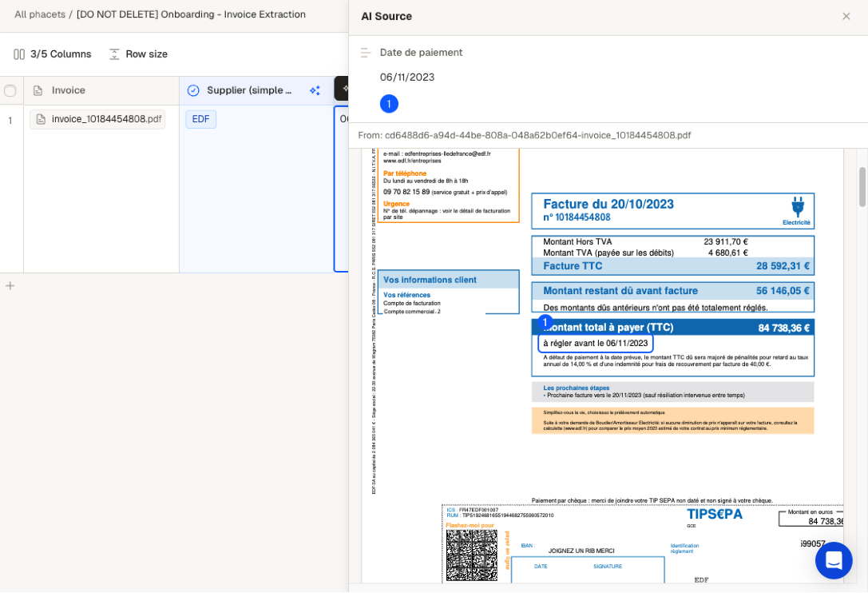Viewport: 868px width, 593px height.
Task: Click the extracted value 06/11/2023
Action: pos(407,77)
